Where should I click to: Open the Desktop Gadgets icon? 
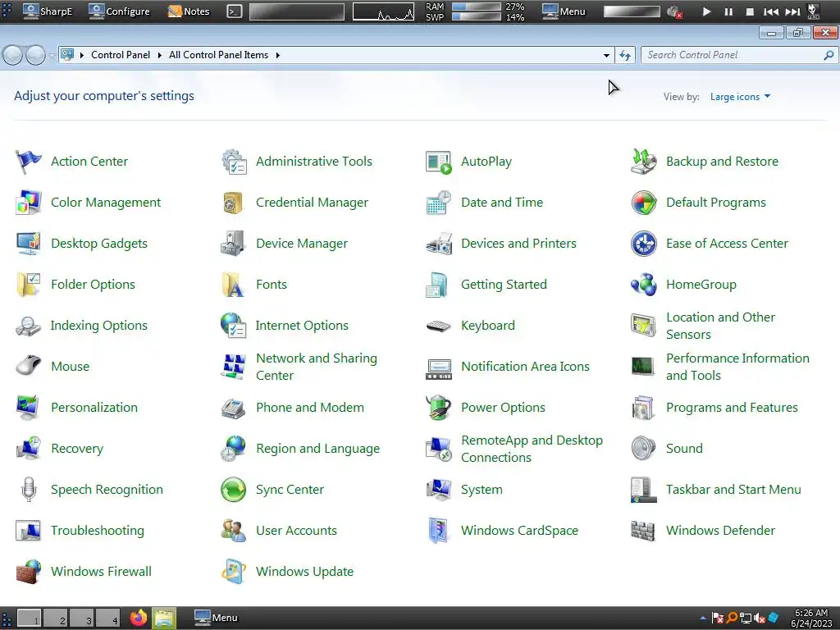click(x=29, y=243)
